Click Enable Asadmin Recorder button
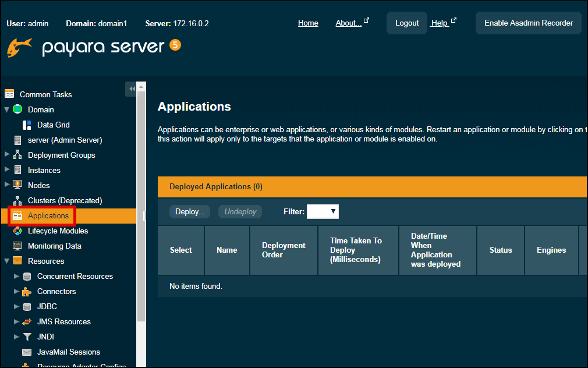588x368 pixels. point(528,23)
